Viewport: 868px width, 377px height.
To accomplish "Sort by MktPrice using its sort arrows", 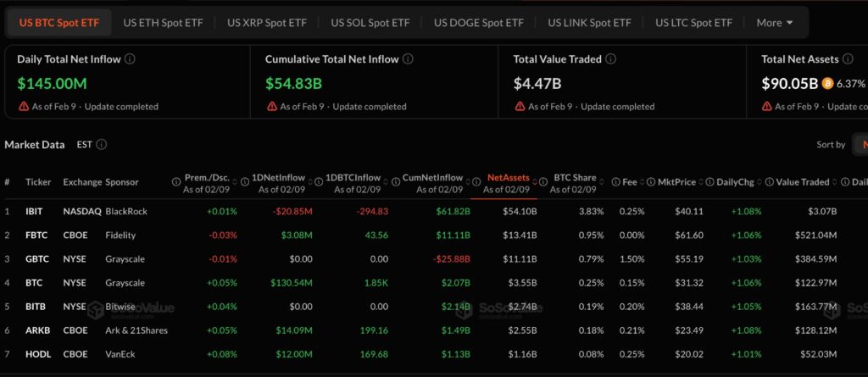I will coord(701,182).
